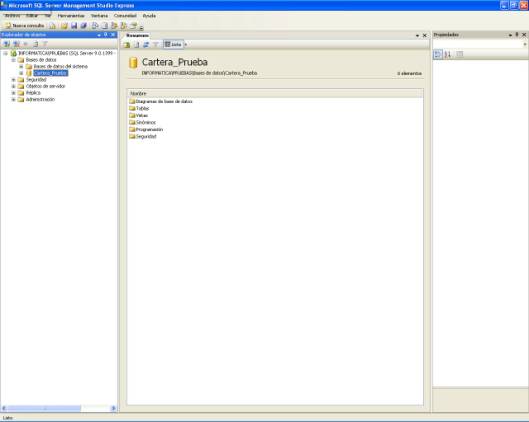Toggle the Alphabetical sort button in Properties panel
The image size is (529, 422).
[448, 54]
